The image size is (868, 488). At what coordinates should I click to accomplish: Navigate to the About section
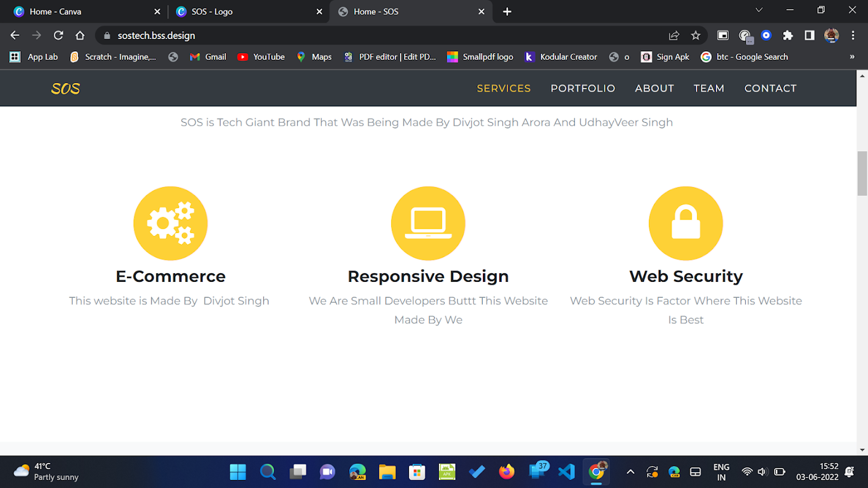(654, 88)
